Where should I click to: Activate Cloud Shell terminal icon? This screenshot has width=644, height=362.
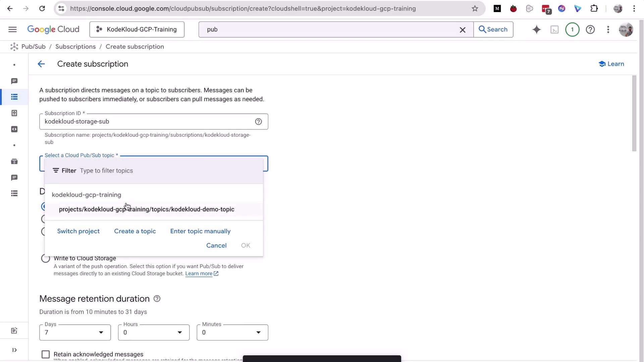point(554,30)
